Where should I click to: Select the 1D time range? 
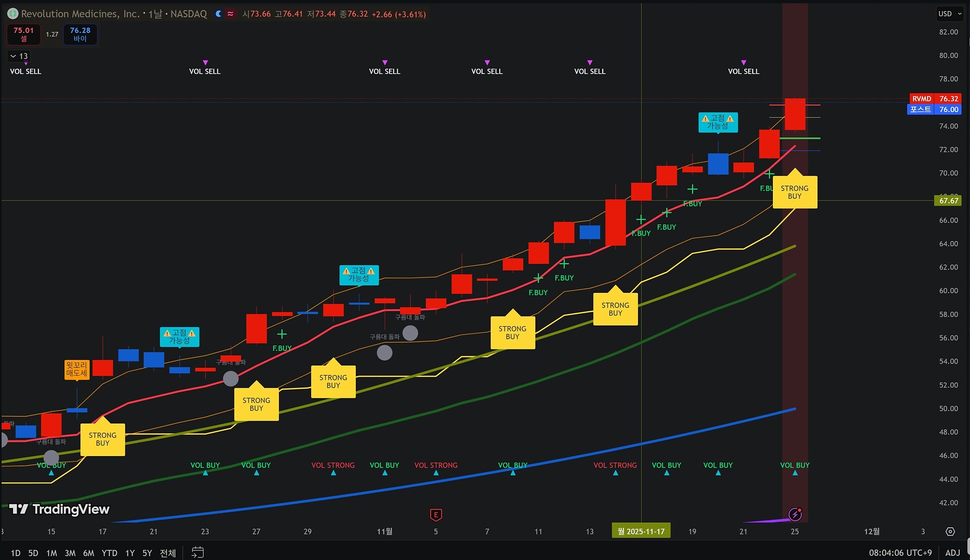point(16,553)
